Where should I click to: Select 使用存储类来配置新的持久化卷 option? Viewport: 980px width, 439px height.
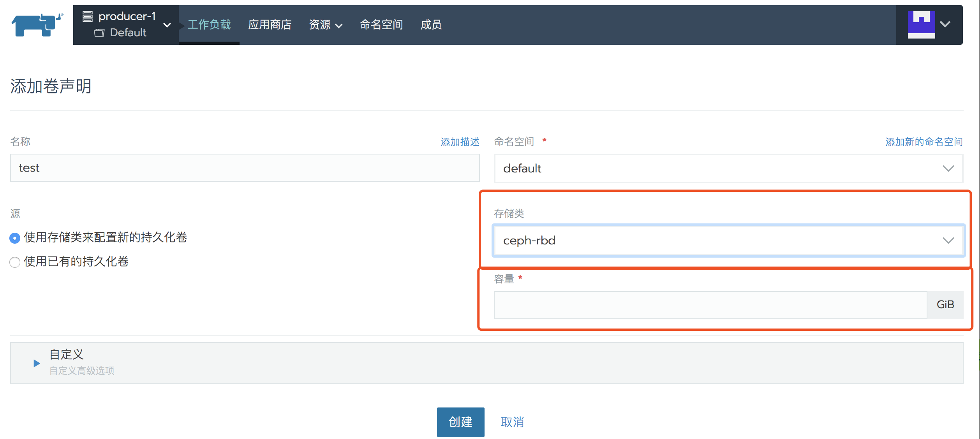click(14, 238)
